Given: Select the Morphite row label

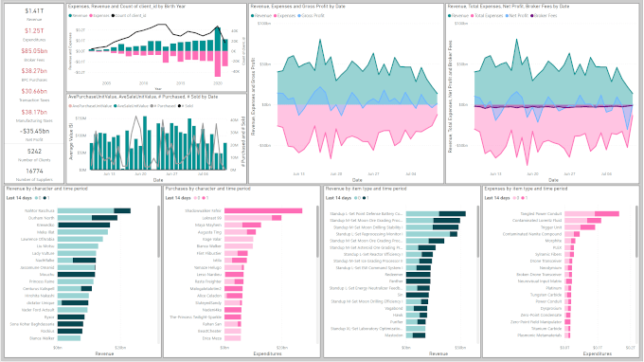Looking at the screenshot, I should pos(553,241).
